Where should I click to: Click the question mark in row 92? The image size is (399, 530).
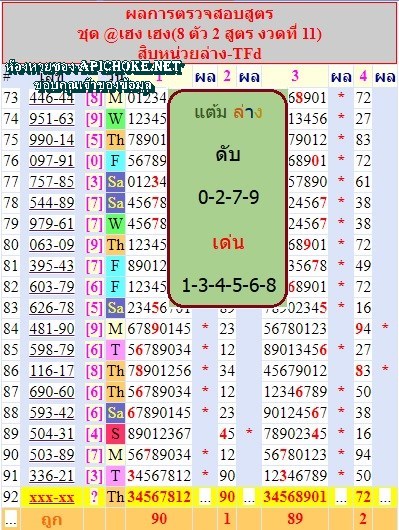pyautogui.click(x=94, y=497)
